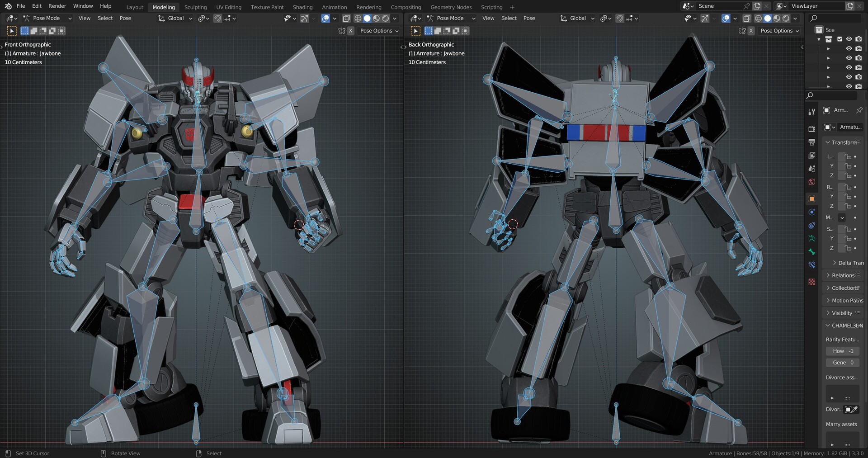Select the Tweak tool in left viewport
The height and width of the screenshot is (458, 868).
coord(12,31)
